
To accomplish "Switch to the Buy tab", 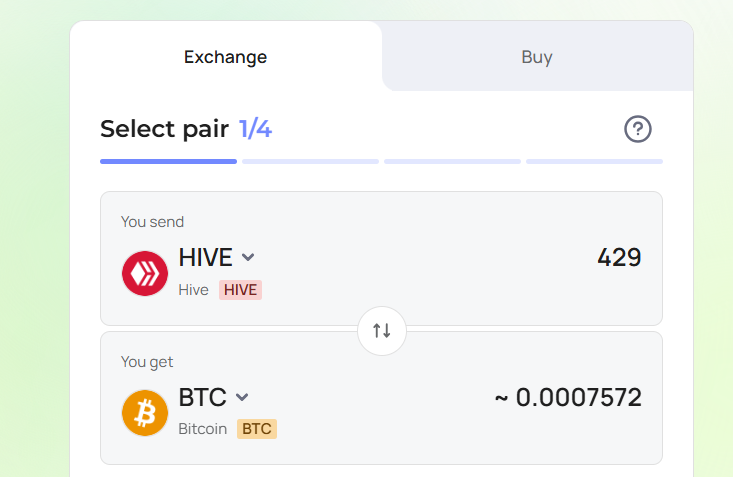I will click(x=537, y=57).
